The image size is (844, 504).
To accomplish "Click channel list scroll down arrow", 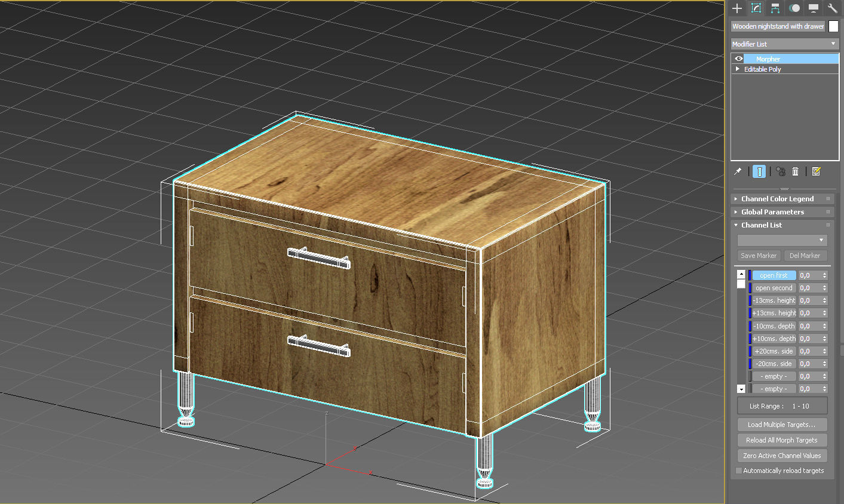I will coord(741,389).
